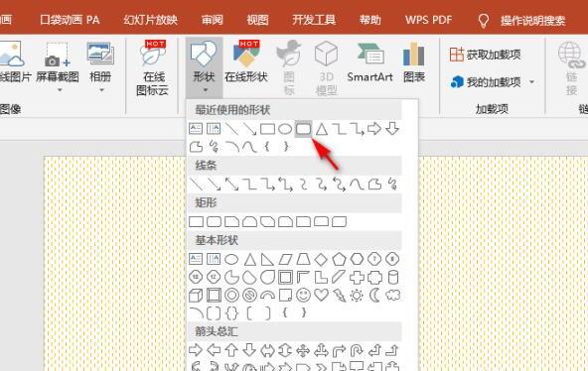This screenshot has width=588, height=371.
Task: Select the right triangle in 基本形状
Action: click(267, 259)
